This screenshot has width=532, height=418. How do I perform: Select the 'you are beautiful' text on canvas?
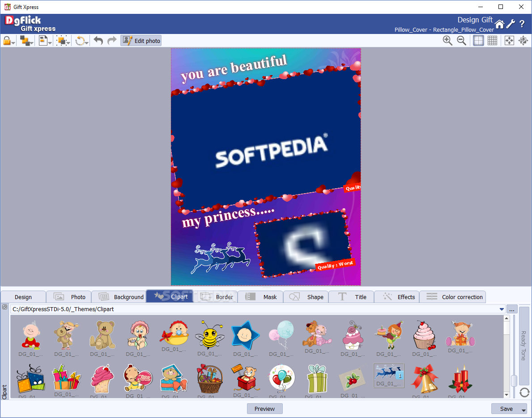point(234,68)
